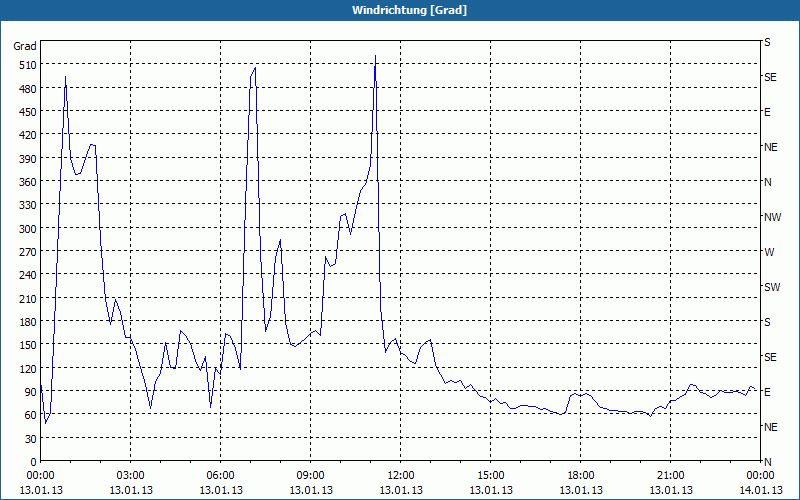Click the 09:00 time label
800x500 pixels.
311,476
